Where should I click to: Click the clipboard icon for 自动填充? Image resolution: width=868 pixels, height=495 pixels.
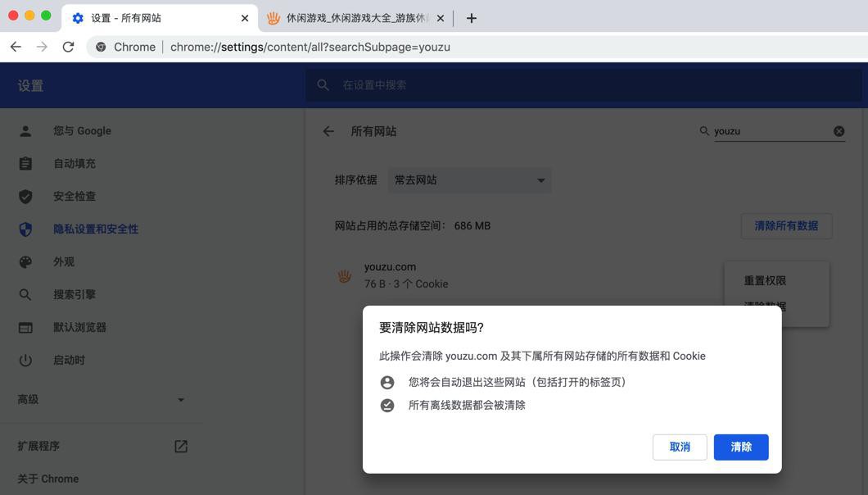(x=25, y=164)
